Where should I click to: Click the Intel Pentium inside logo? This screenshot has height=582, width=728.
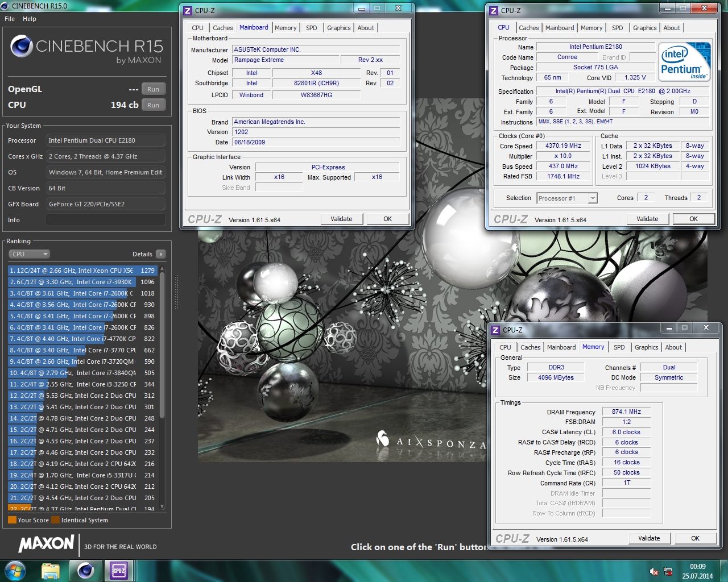pyautogui.click(x=684, y=62)
